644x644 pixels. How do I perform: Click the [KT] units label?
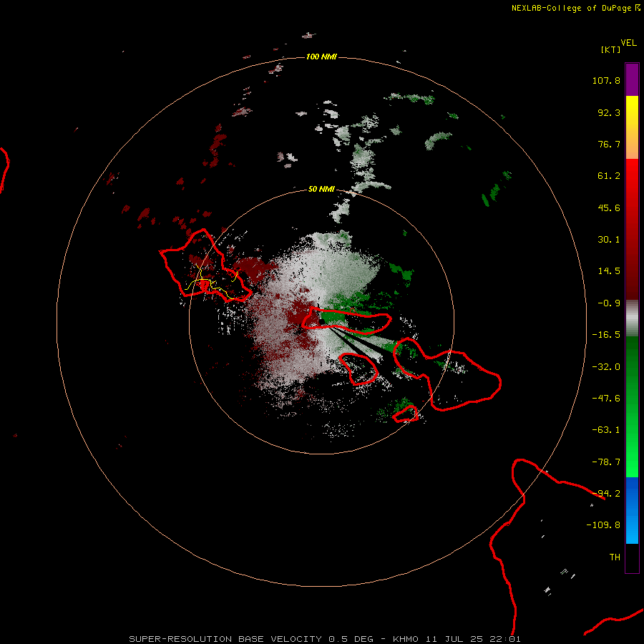pos(610,49)
